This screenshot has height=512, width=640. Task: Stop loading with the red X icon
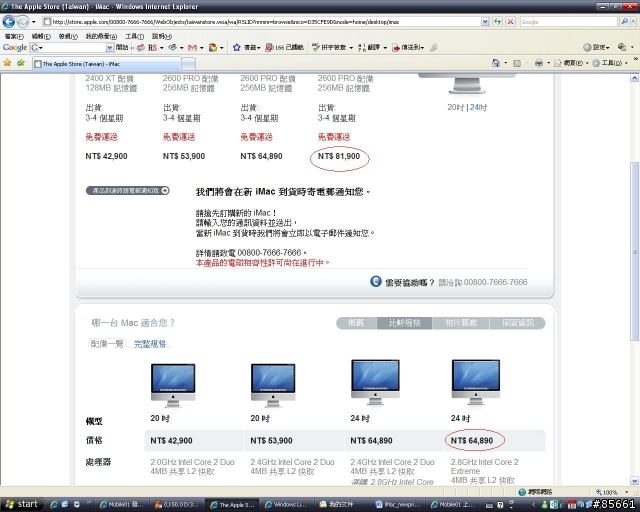(510, 22)
